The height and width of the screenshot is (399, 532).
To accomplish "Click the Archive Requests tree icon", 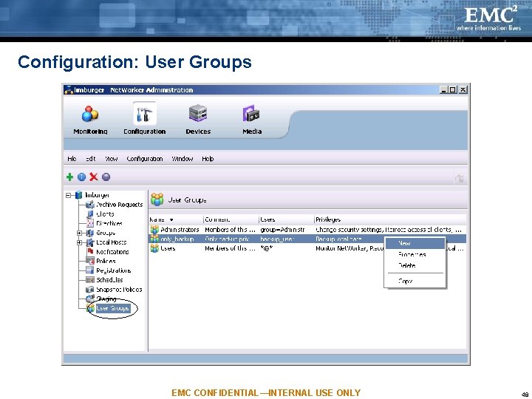I will tap(90, 205).
